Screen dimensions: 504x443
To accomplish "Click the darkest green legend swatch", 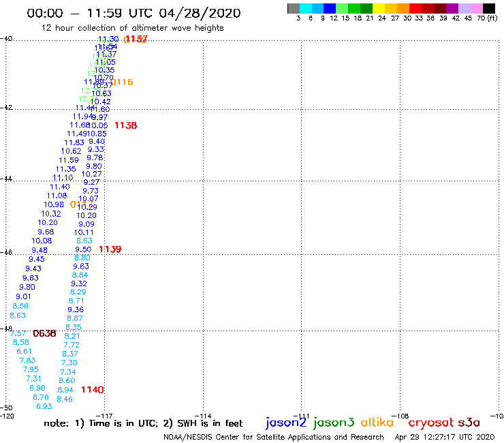I will (x=366, y=8).
